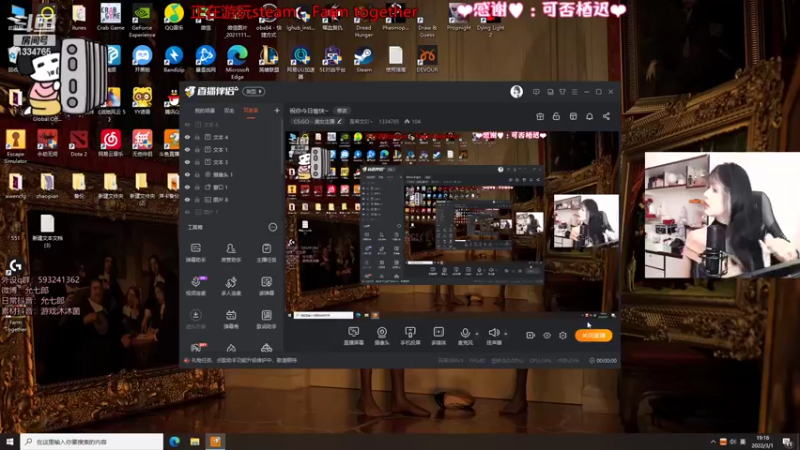Open Microsoft Edge from taskbar
Screen dimensions: 800x450
(174, 441)
